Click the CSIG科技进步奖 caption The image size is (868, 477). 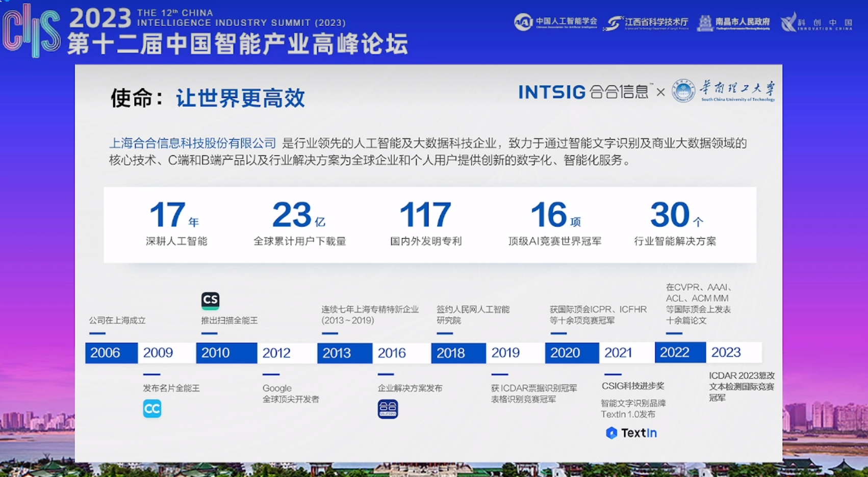point(633,386)
